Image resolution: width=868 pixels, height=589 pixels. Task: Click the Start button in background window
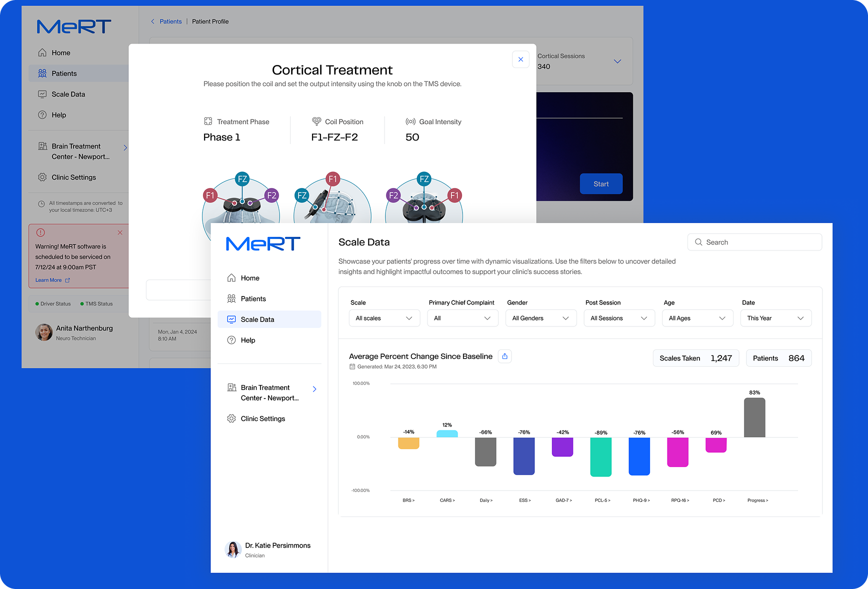click(x=601, y=184)
